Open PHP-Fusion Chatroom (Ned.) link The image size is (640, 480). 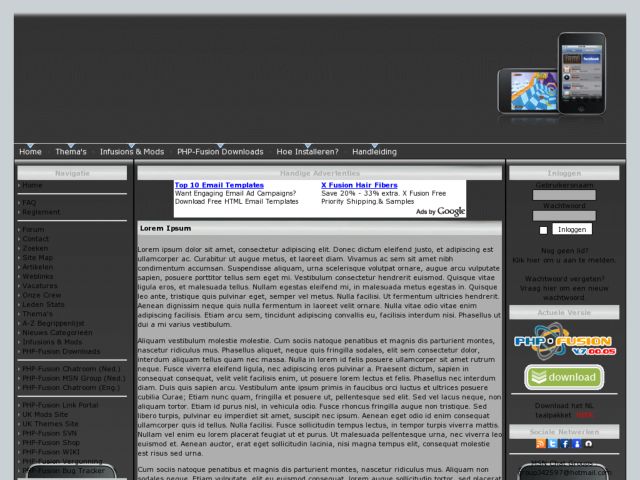pos(71,369)
